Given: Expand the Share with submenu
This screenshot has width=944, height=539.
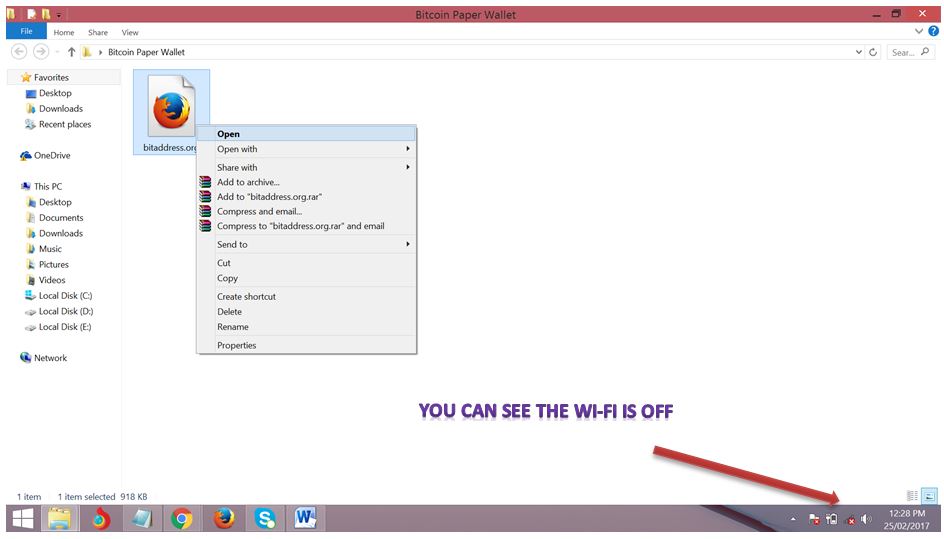Looking at the screenshot, I should (408, 167).
